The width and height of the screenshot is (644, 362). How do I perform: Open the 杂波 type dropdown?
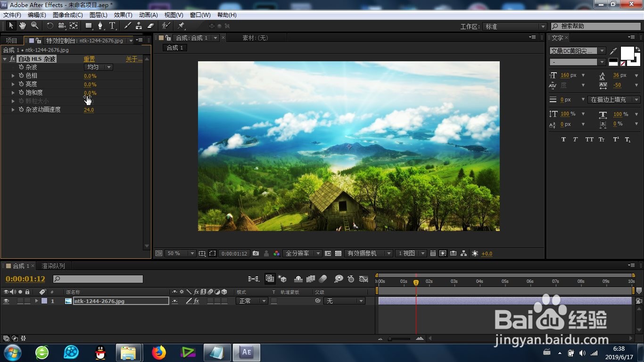pos(98,67)
